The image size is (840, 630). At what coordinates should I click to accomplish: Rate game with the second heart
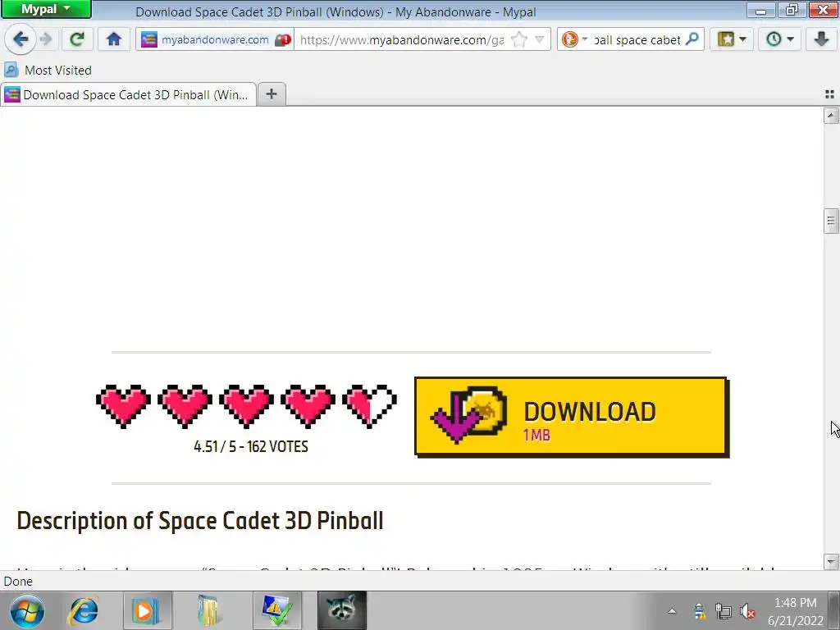(185, 406)
